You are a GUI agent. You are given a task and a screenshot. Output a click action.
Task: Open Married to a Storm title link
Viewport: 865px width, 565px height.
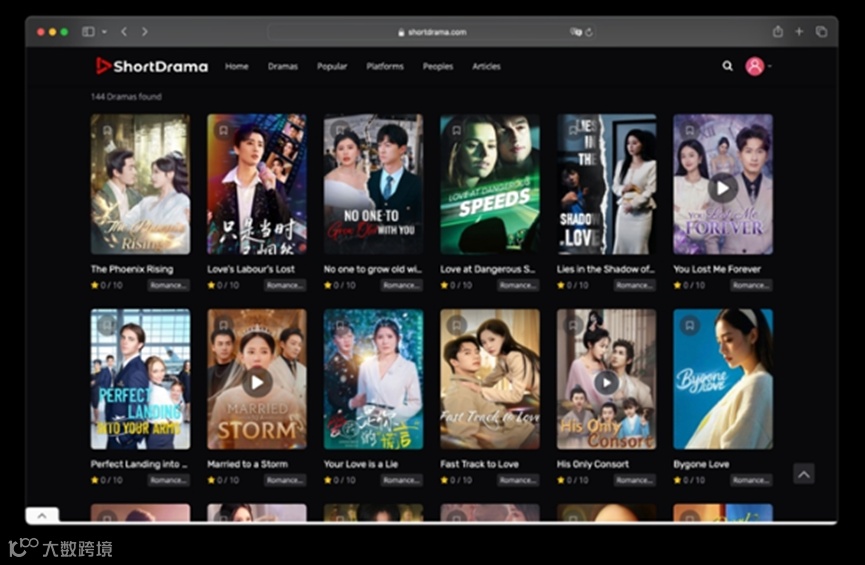(x=247, y=464)
